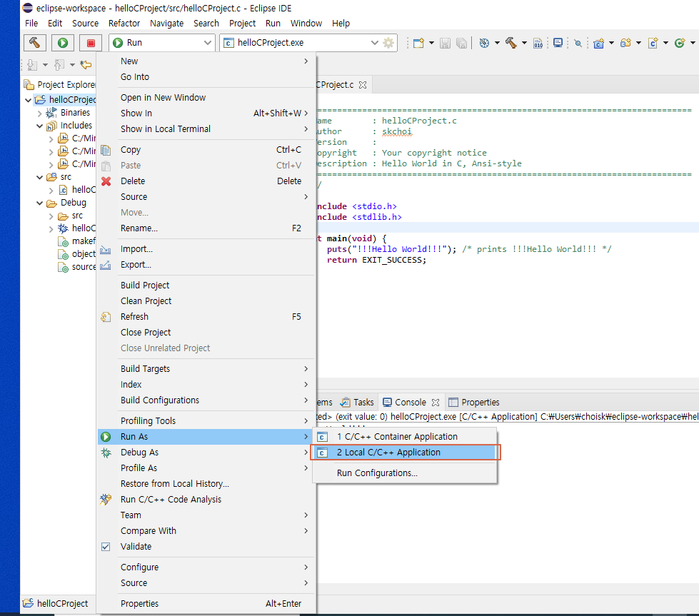Open the Profiling Tools submenu
This screenshot has width=699, height=616.
coord(206,420)
